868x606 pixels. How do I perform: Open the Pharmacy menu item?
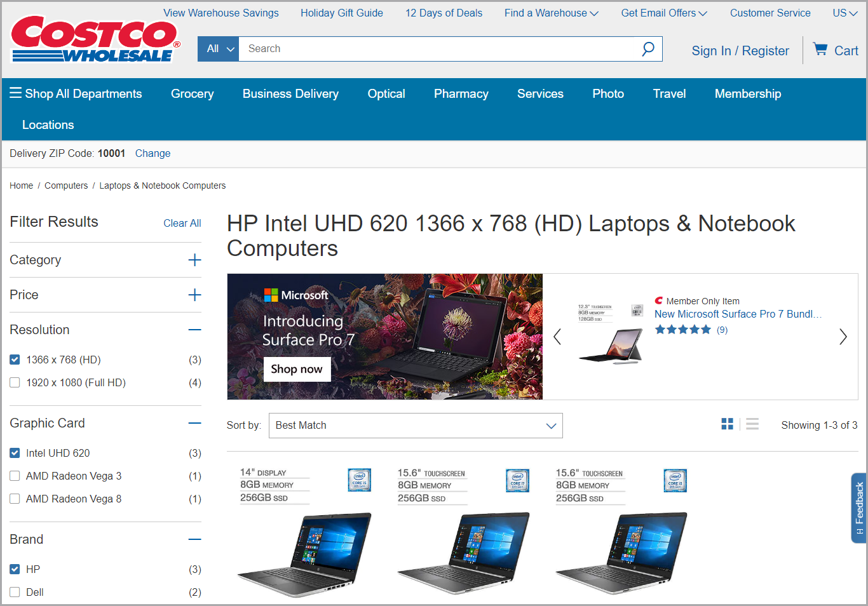pyautogui.click(x=461, y=94)
